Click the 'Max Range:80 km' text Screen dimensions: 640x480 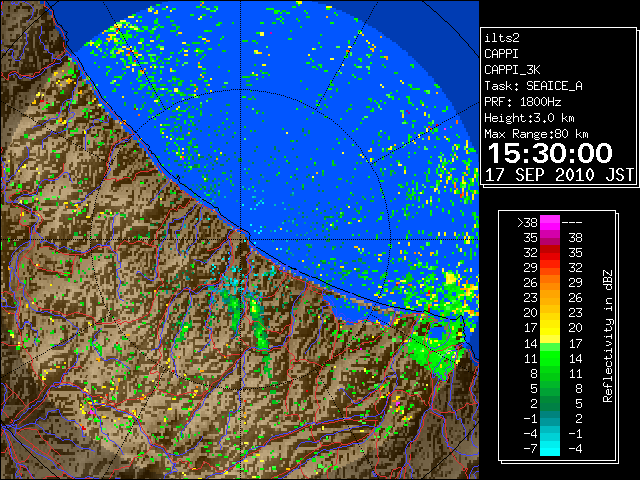click(x=536, y=134)
